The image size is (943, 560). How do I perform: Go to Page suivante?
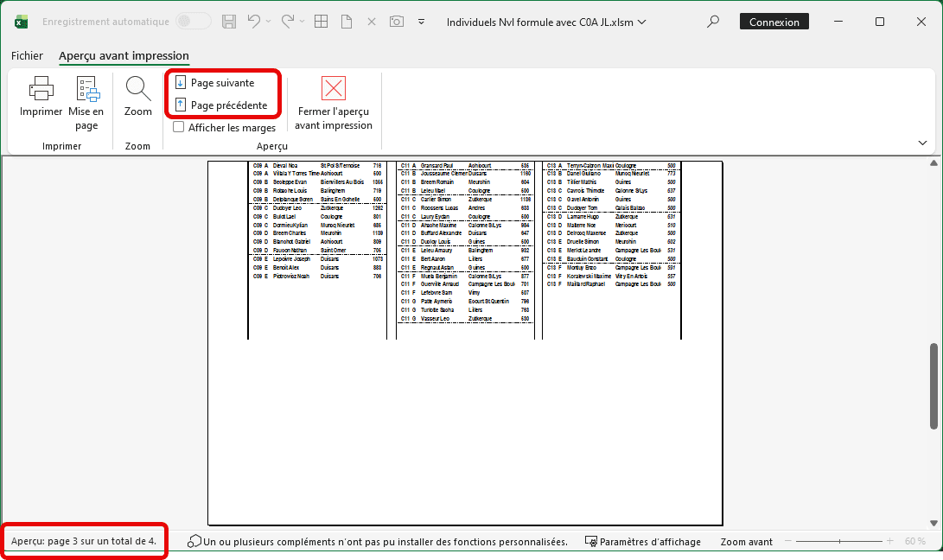pos(222,83)
